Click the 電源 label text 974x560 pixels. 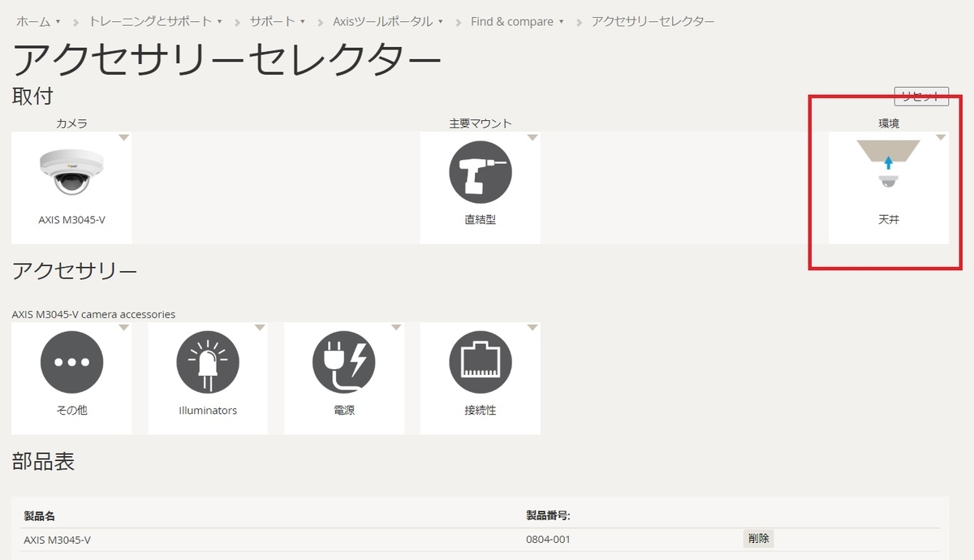click(344, 411)
